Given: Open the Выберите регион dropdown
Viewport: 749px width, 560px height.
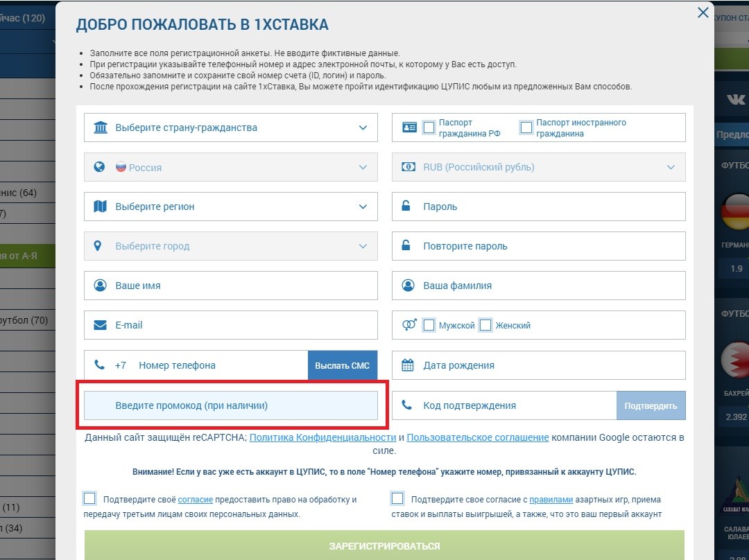Looking at the screenshot, I should (x=231, y=207).
